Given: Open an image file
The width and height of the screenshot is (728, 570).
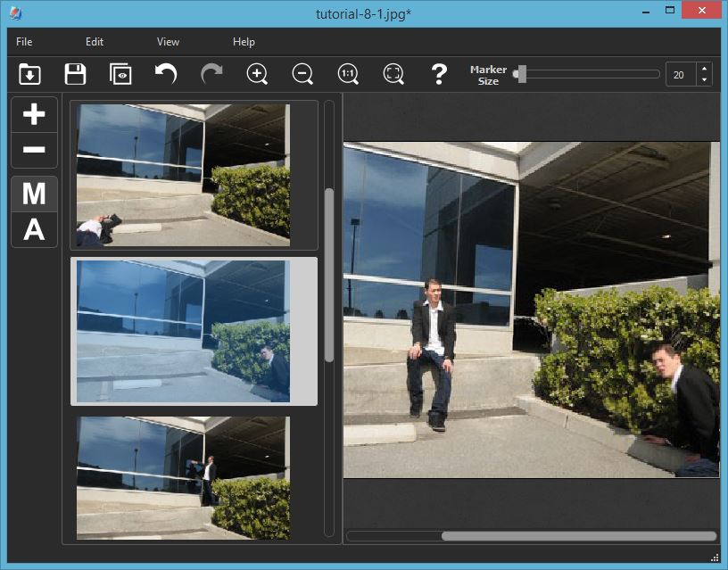Looking at the screenshot, I should pyautogui.click(x=29, y=74).
